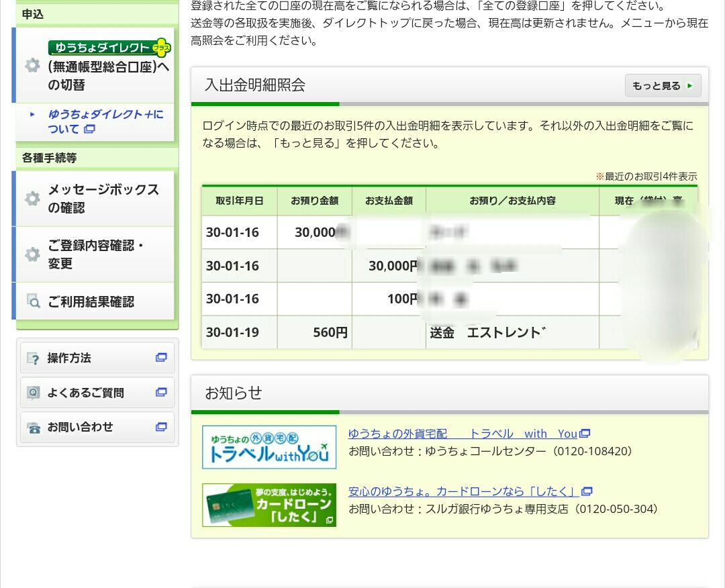This screenshot has height=588, width=725.
Task: Click 30,000 deposit amount in first row
Action: click(x=316, y=232)
